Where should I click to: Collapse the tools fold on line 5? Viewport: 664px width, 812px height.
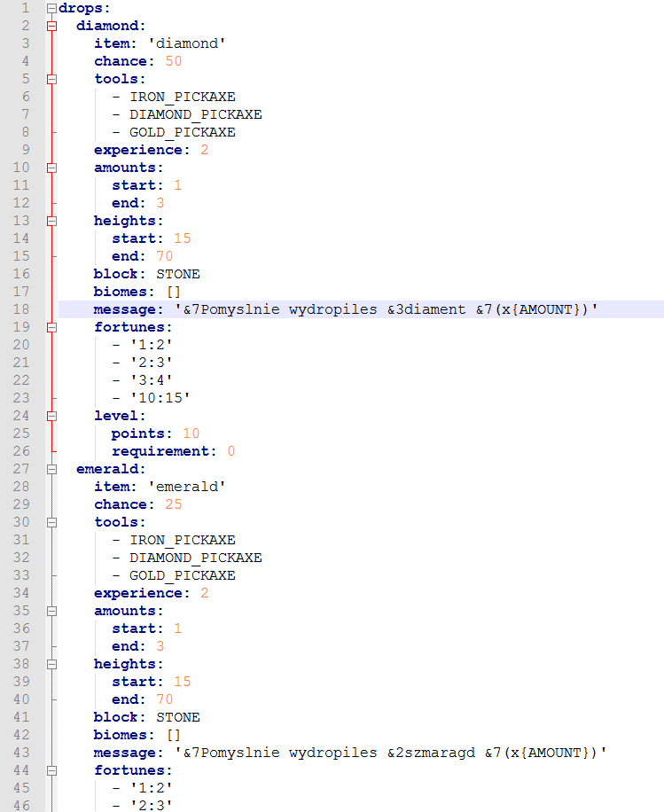coord(51,79)
